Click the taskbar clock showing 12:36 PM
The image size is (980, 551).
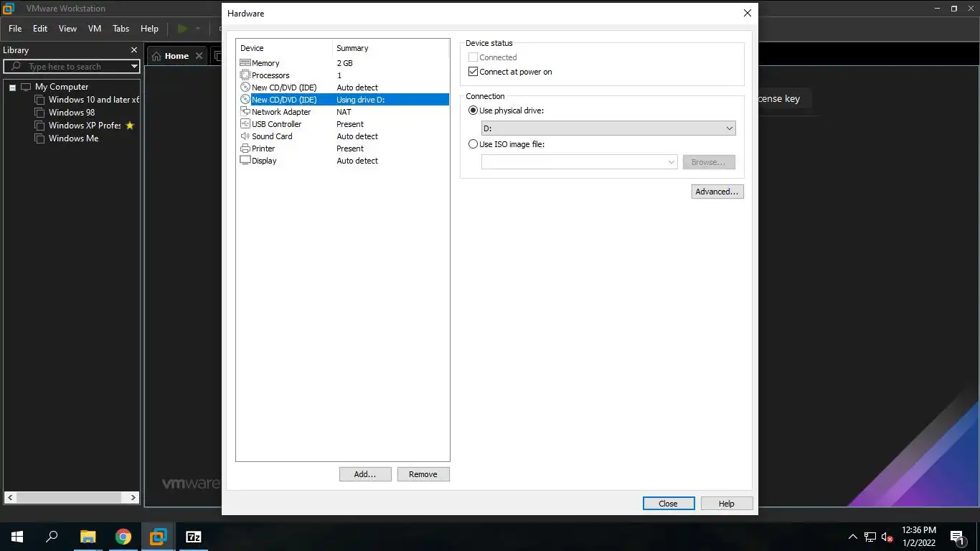pyautogui.click(x=919, y=537)
